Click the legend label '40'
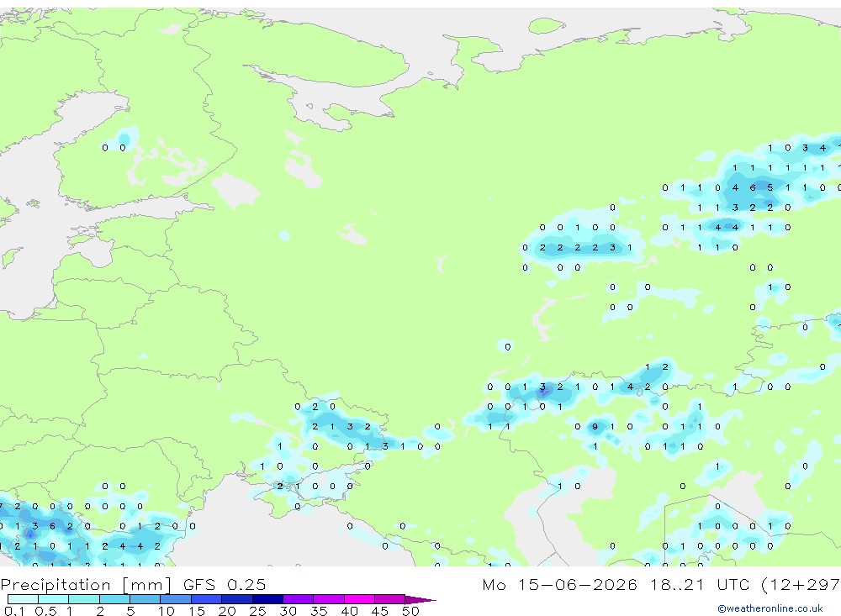The image size is (841, 616). point(349,611)
